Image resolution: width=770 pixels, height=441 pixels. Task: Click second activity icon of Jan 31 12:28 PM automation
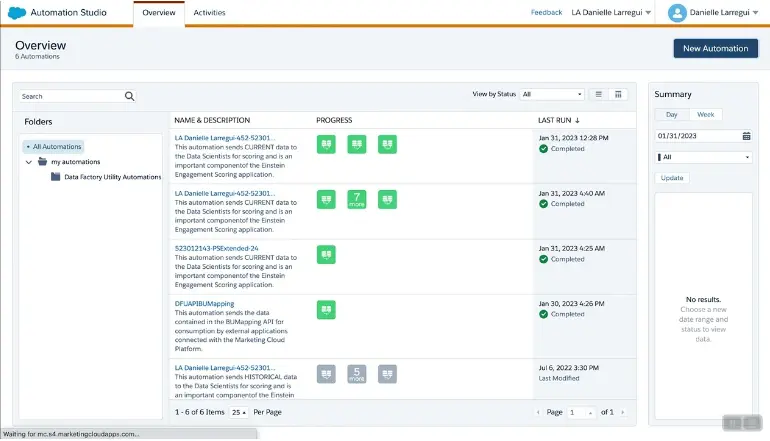pos(357,144)
